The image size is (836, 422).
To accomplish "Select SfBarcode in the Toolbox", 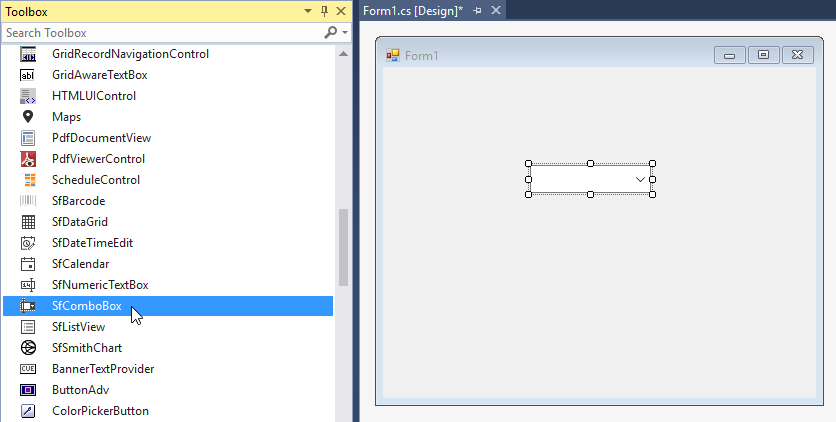I will tap(78, 201).
